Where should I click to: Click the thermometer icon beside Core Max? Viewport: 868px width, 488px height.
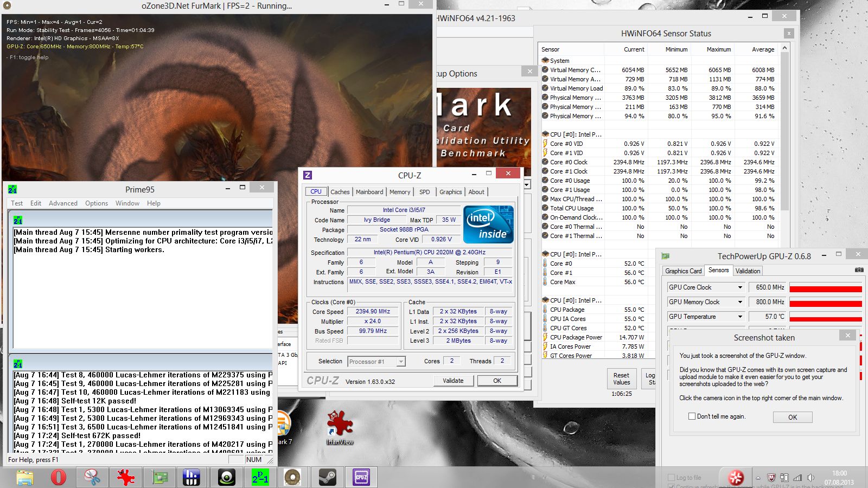pos(545,281)
